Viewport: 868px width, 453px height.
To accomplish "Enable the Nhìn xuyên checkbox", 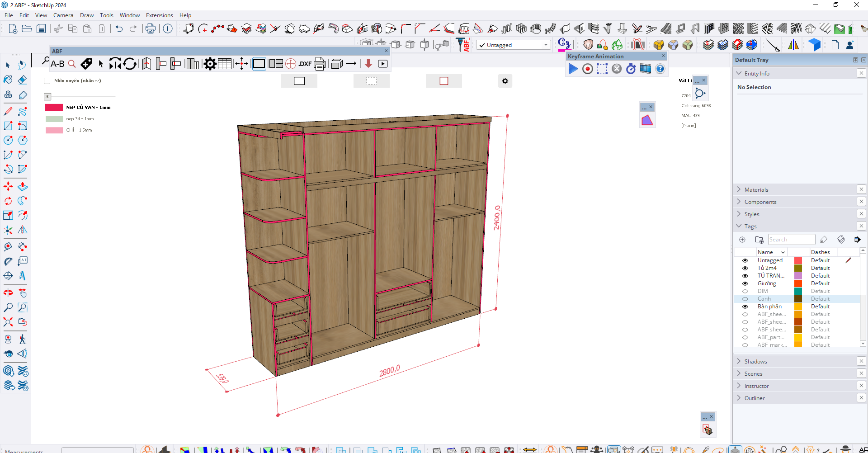I will tap(47, 81).
